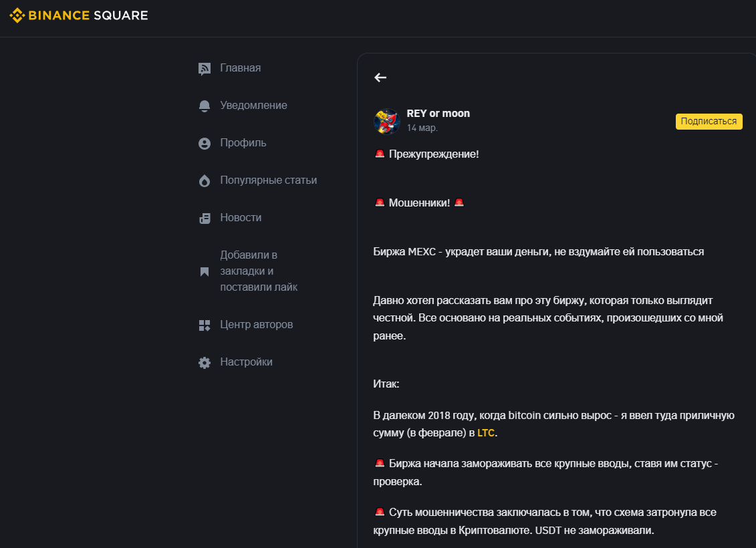The image size is (756, 548).
Task: Click the settings gear icon
Action: coord(205,363)
